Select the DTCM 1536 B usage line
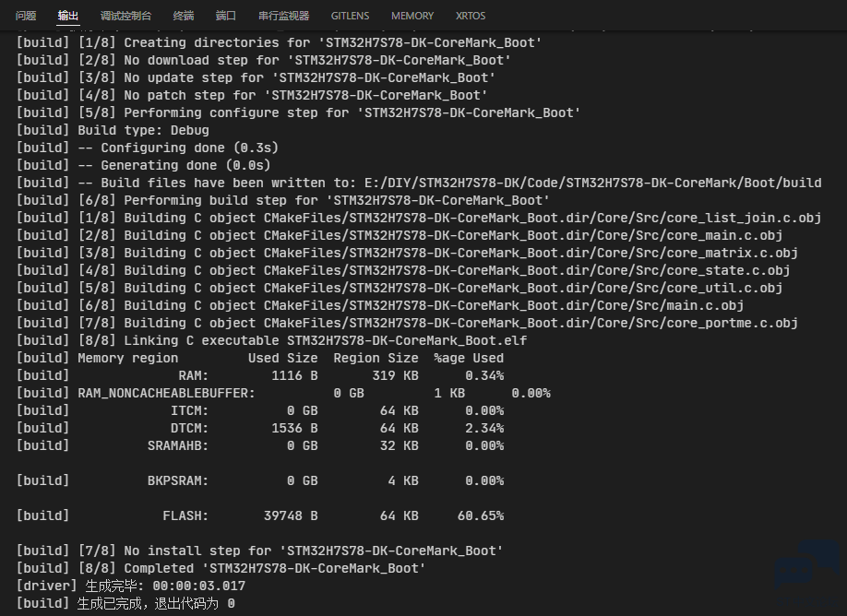847x616 pixels. (x=260, y=428)
